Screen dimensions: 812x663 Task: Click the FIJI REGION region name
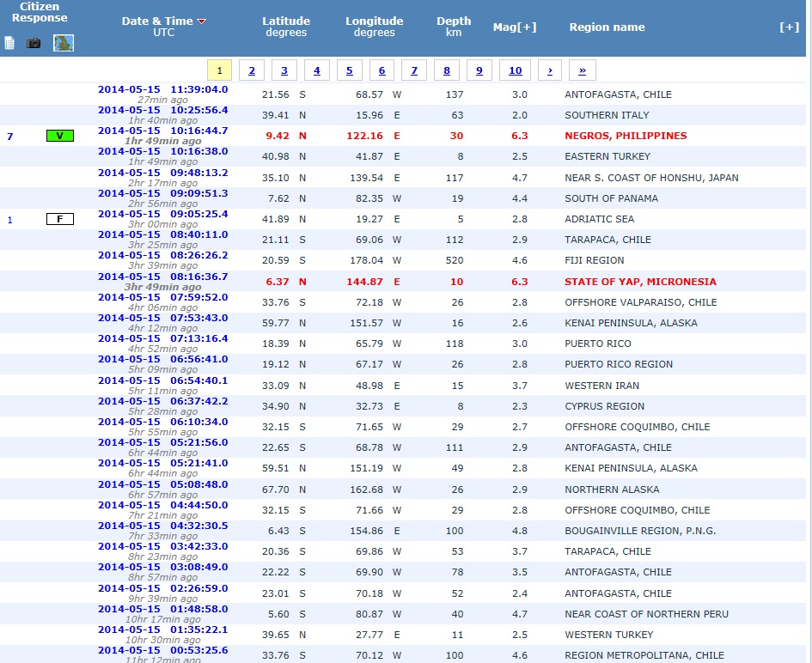click(595, 261)
